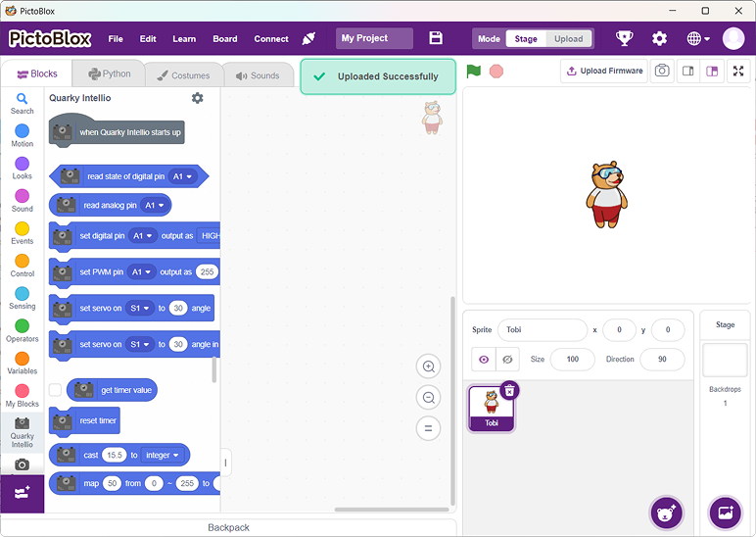Viewport: 756px width, 537px height.
Task: Show sprite using the eye icon
Action: [484, 360]
